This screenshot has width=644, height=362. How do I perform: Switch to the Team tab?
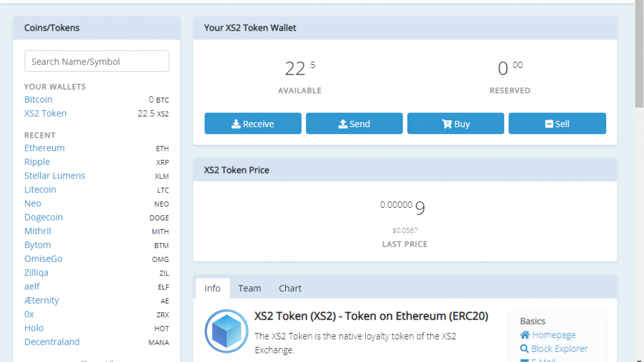pos(250,288)
